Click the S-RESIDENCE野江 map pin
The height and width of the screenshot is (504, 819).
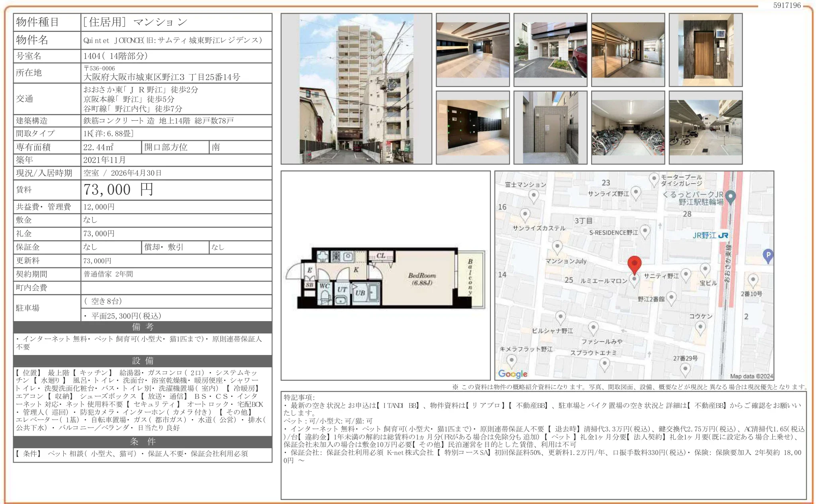tap(645, 231)
